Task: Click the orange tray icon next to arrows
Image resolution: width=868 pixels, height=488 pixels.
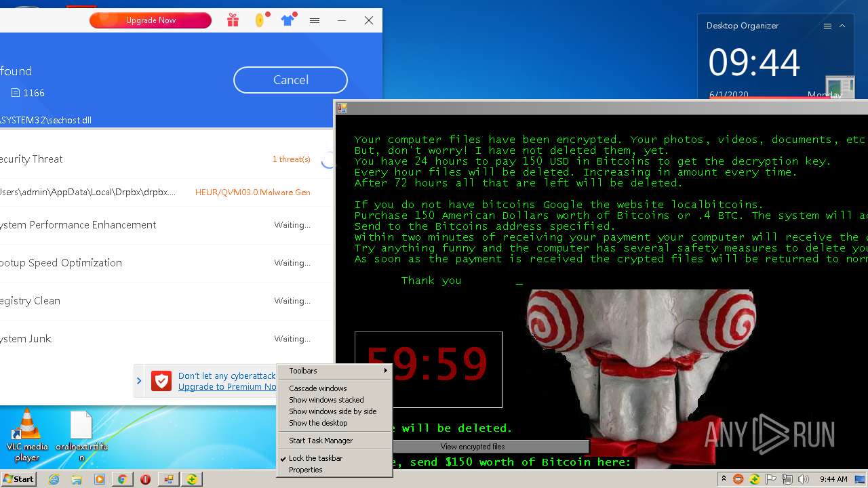Action: [738, 479]
